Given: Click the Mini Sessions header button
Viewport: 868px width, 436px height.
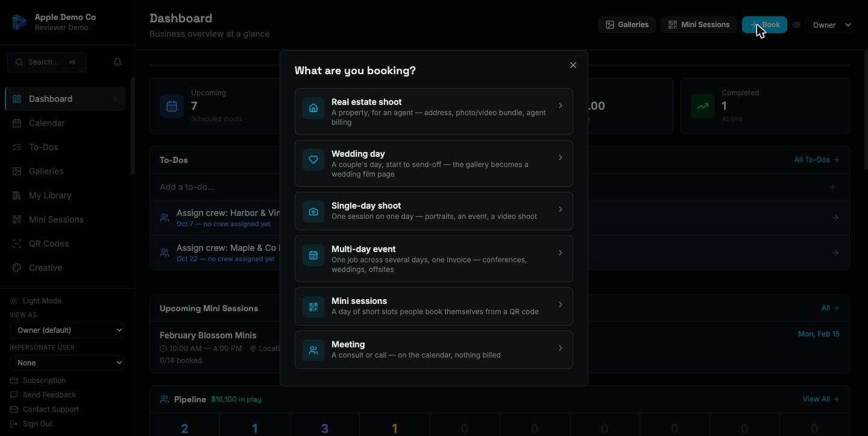Looking at the screenshot, I should click(x=699, y=25).
